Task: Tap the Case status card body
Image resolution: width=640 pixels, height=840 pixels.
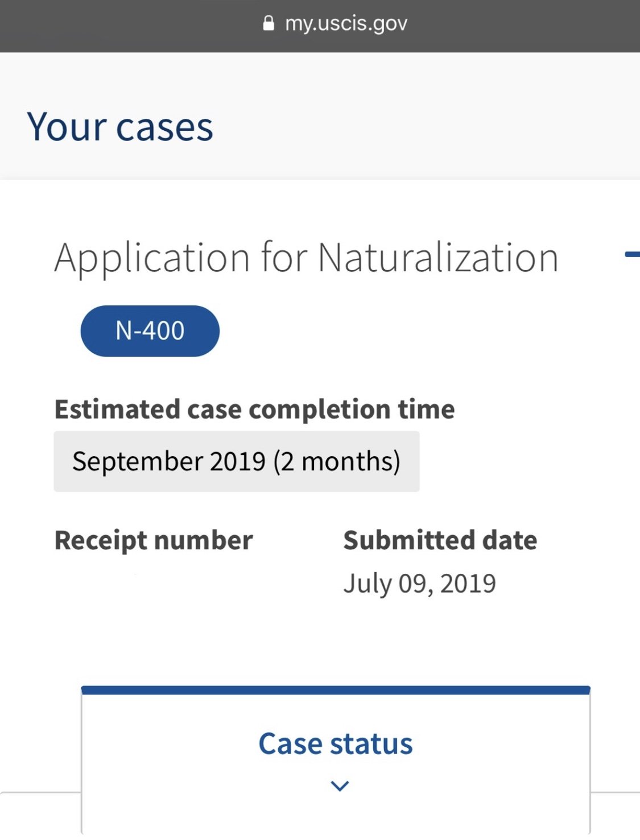Action: (336, 763)
